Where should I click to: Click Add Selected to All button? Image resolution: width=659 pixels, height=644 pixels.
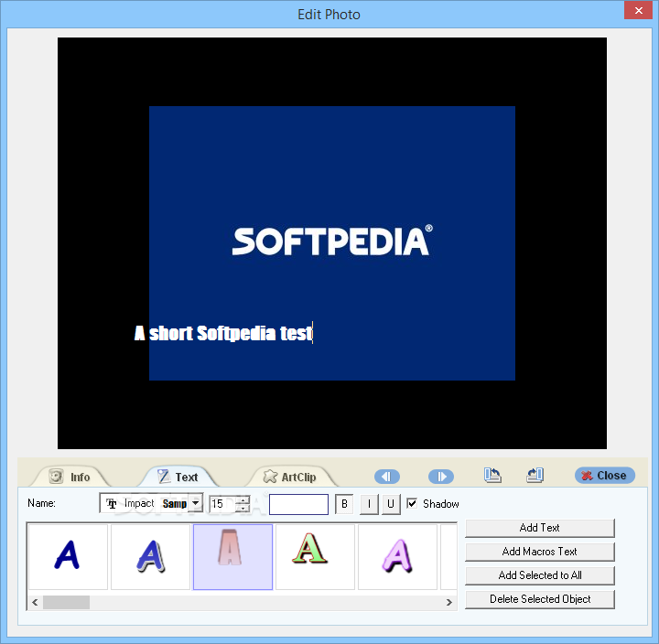point(540,575)
